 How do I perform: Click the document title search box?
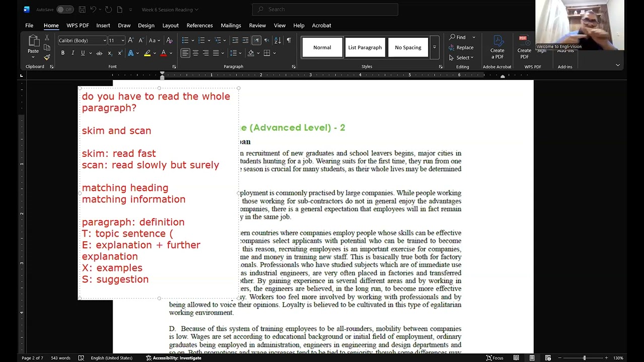(x=325, y=10)
